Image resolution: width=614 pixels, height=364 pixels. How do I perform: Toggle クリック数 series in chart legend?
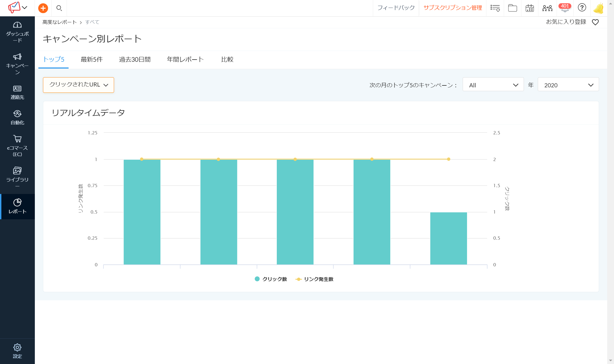(271, 279)
